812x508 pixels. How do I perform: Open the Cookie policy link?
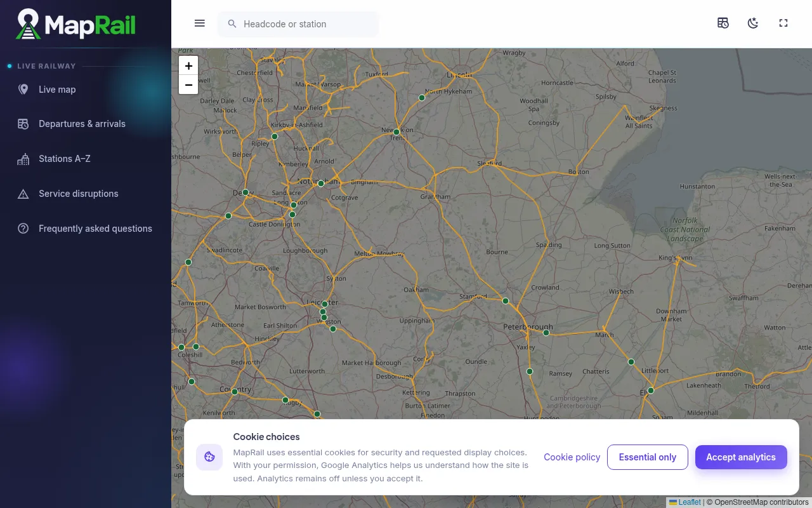point(572,457)
